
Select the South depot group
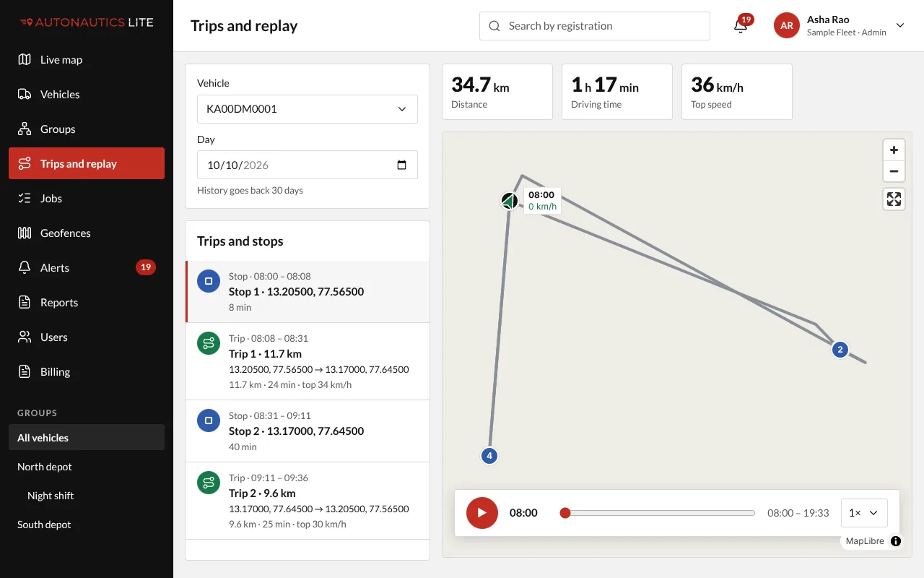(87, 525)
